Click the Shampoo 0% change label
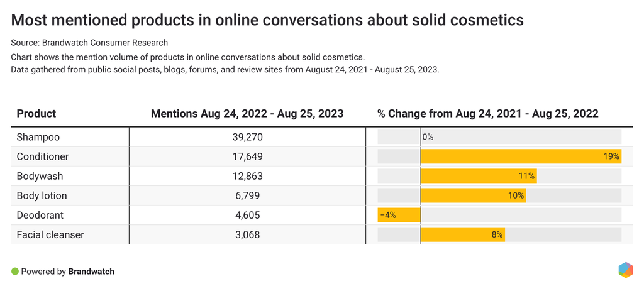Viewport: 644px width, 291px height. click(428, 137)
